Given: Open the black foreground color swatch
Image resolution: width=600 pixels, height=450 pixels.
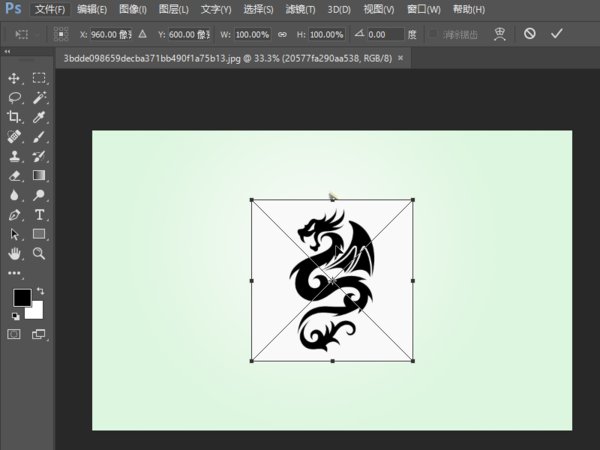Looking at the screenshot, I should pyautogui.click(x=22, y=298).
